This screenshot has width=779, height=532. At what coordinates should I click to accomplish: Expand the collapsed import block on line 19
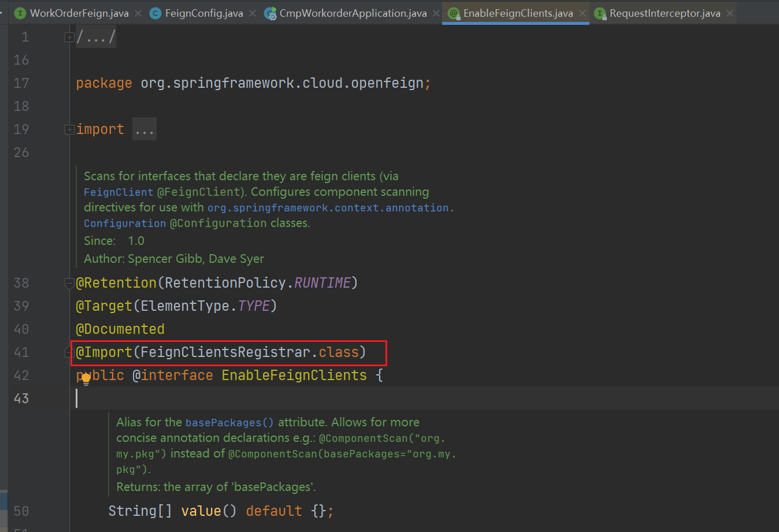[x=69, y=129]
